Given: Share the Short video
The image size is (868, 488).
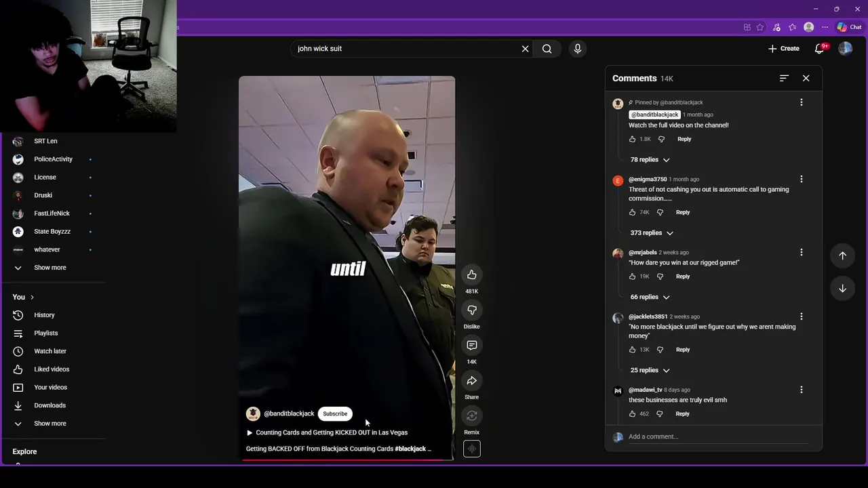Looking at the screenshot, I should pos(471,380).
